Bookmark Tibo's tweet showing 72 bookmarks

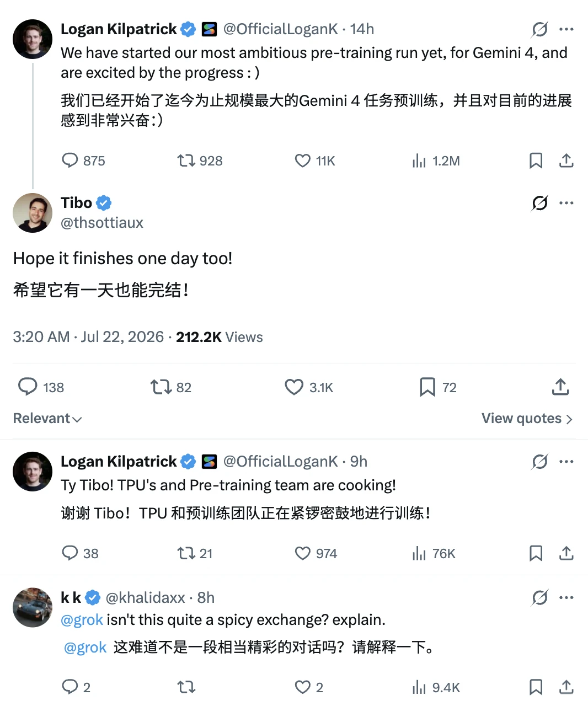[427, 387]
